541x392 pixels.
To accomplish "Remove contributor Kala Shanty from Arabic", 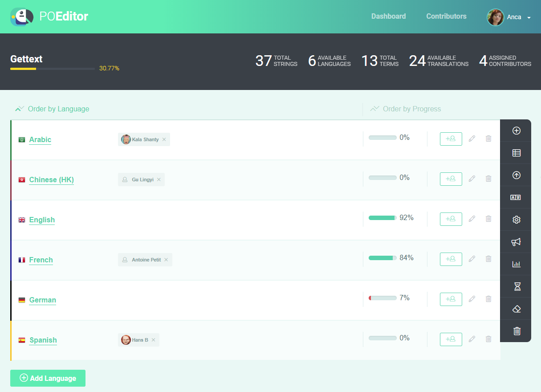I will tap(164, 139).
